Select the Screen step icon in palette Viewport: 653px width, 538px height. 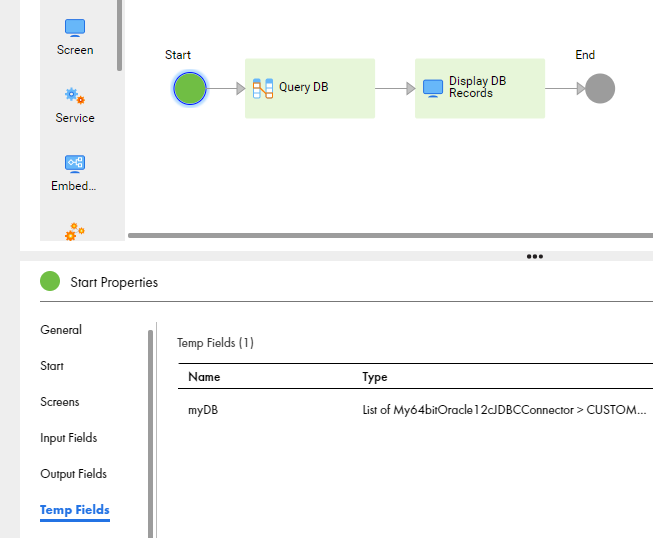(75, 28)
